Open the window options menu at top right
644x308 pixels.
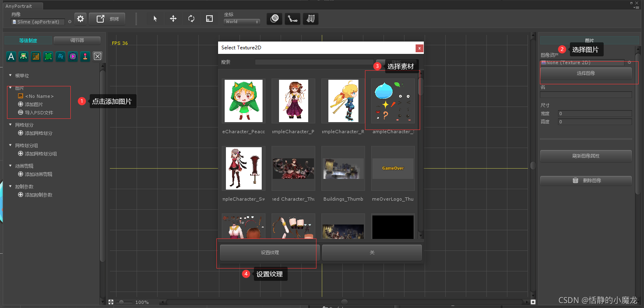click(637, 7)
